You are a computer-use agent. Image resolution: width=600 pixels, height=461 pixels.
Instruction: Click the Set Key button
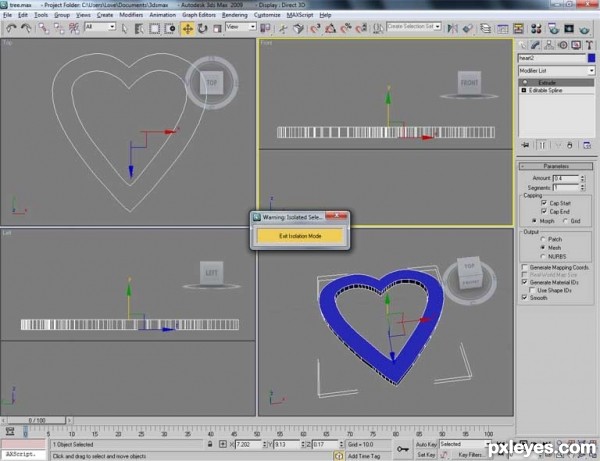(426, 455)
